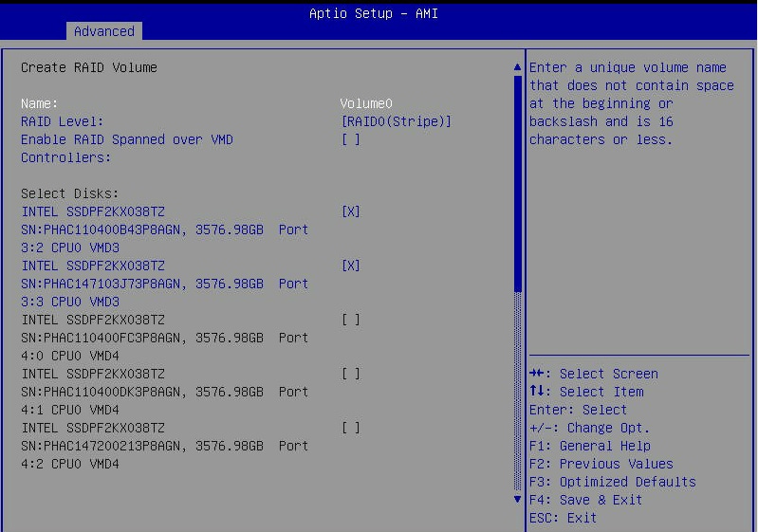
Task: Check the disk on Port 4:0 VMD4
Action: click(350, 320)
